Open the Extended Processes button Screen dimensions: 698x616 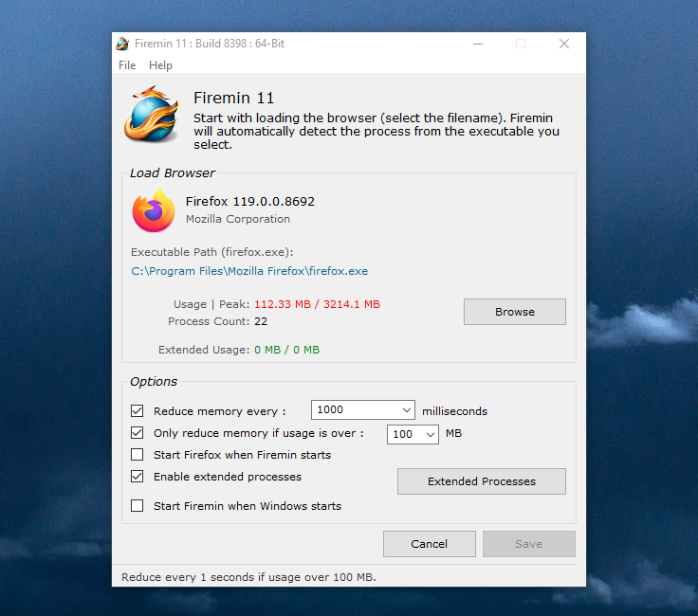481,481
